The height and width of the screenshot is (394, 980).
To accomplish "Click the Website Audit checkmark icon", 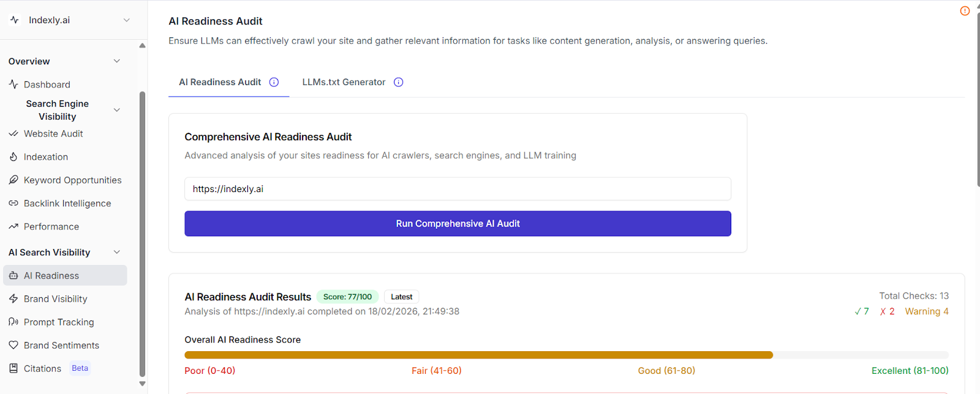I will (13, 133).
